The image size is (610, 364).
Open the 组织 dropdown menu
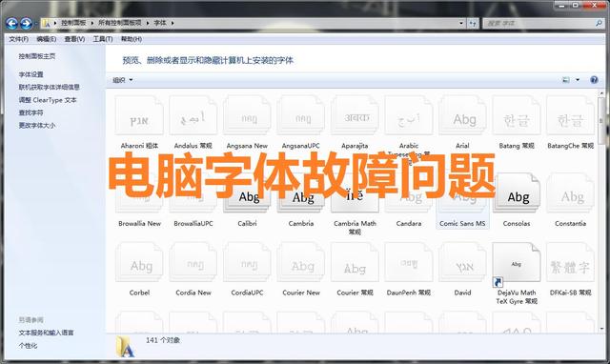[x=123, y=80]
